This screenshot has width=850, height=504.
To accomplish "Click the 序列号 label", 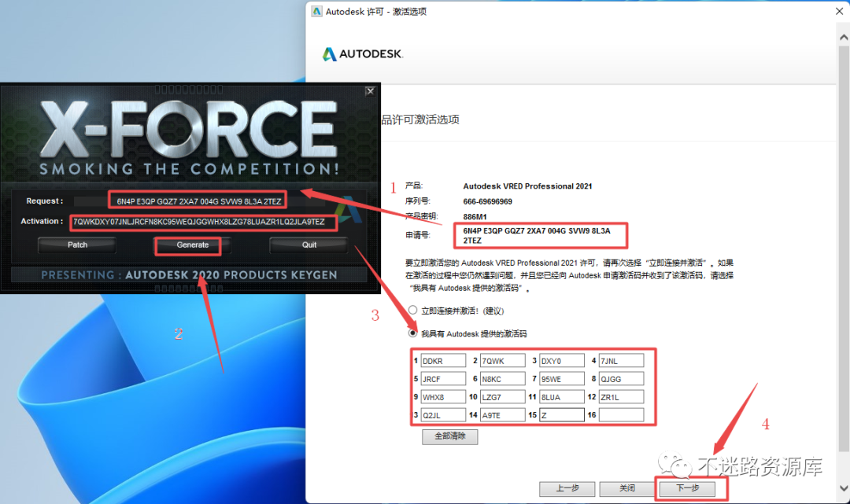I will coord(417,200).
